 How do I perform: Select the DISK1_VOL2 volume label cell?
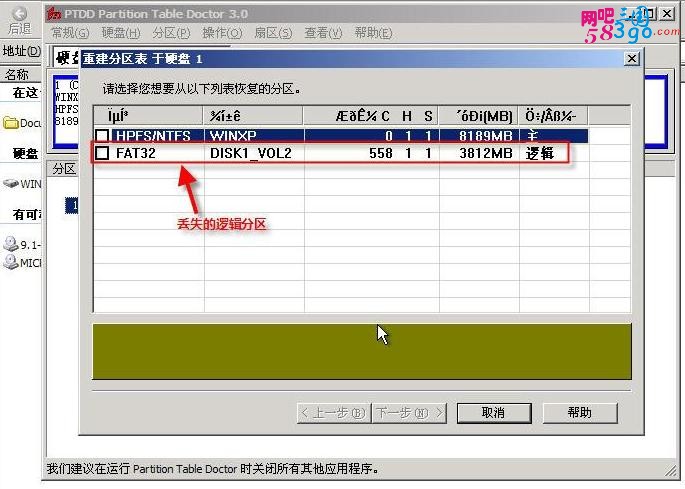pos(250,153)
